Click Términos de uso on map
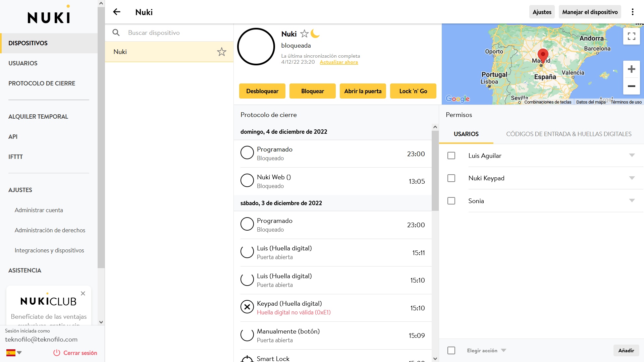Screen dimensions: 644x362 [x=626, y=102]
